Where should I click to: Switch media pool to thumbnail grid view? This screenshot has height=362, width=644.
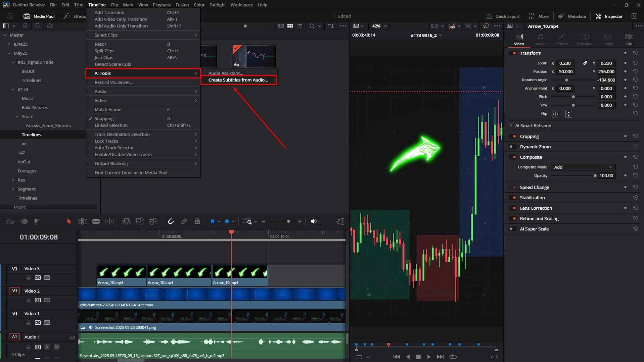290,26
